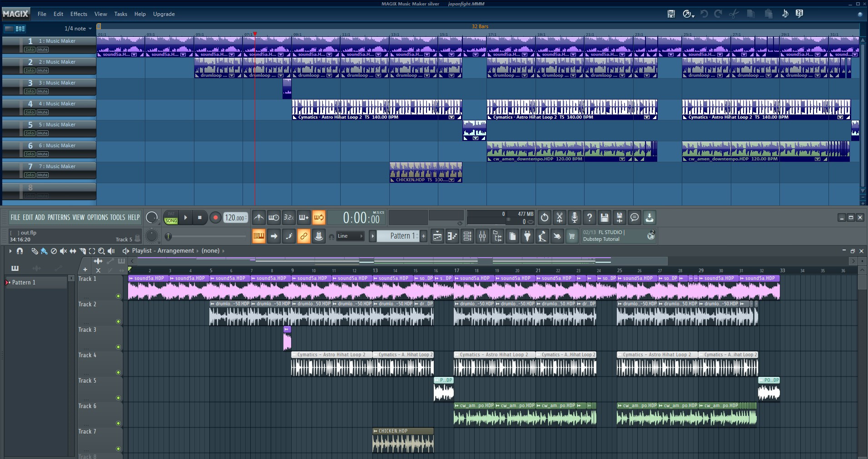Mute MAGIX track 6
This screenshot has height=459, width=868.
pyautogui.click(x=43, y=154)
